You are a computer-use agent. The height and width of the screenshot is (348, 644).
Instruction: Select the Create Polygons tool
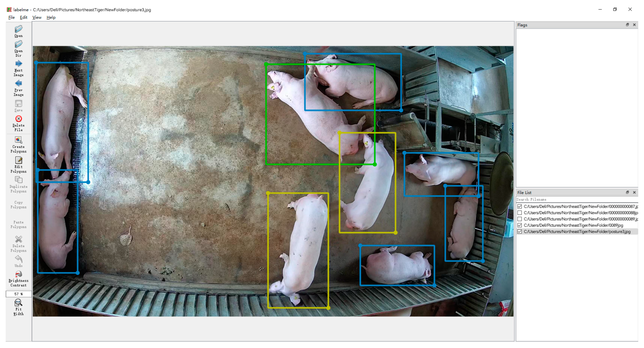(19, 145)
